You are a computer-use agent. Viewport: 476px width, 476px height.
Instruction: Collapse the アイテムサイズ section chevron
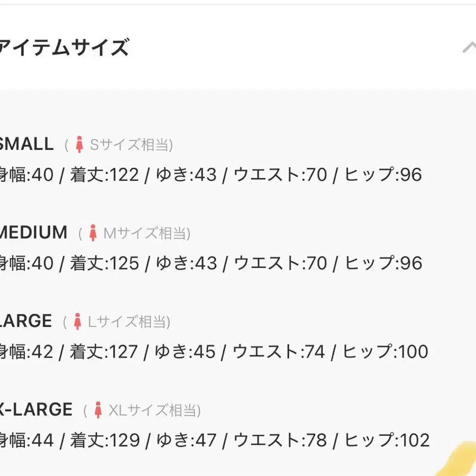click(x=469, y=48)
